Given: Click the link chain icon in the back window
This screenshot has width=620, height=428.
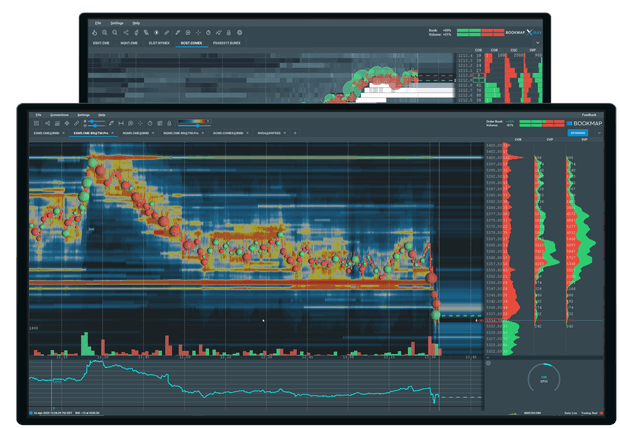Looking at the screenshot, I should pyautogui.click(x=166, y=33).
